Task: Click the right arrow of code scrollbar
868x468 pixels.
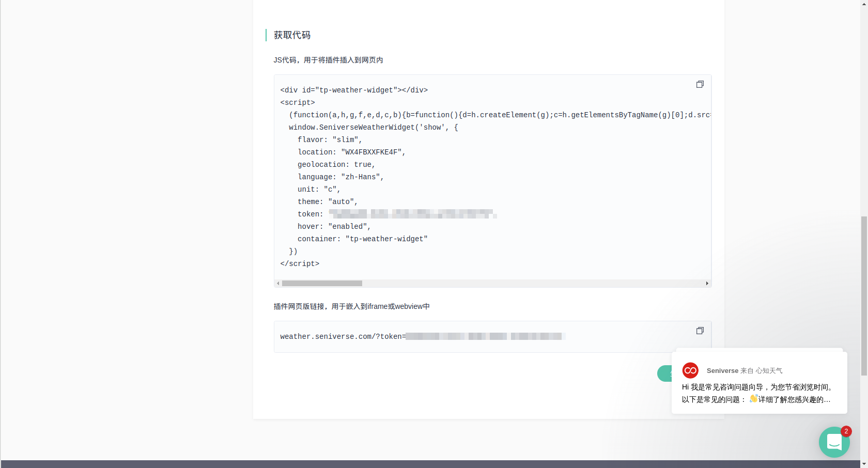Action: (x=707, y=283)
